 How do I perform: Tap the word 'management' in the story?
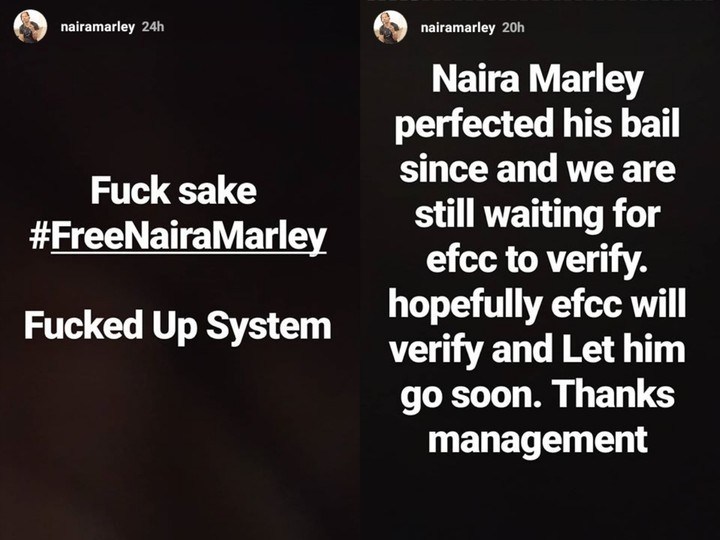pyautogui.click(x=538, y=439)
